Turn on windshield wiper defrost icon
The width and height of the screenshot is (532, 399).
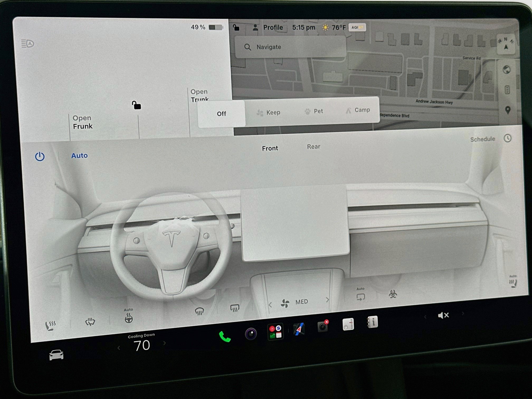pyautogui.click(x=90, y=322)
